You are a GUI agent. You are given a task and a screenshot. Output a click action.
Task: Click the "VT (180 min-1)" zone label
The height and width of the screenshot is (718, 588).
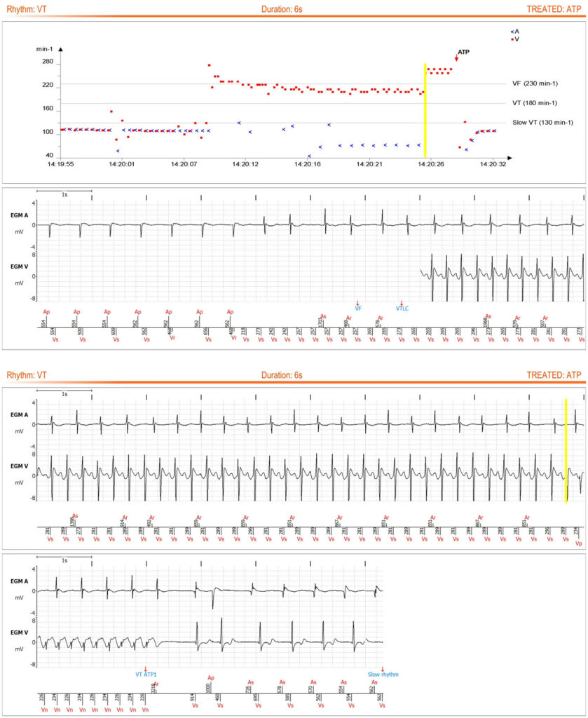535,103
